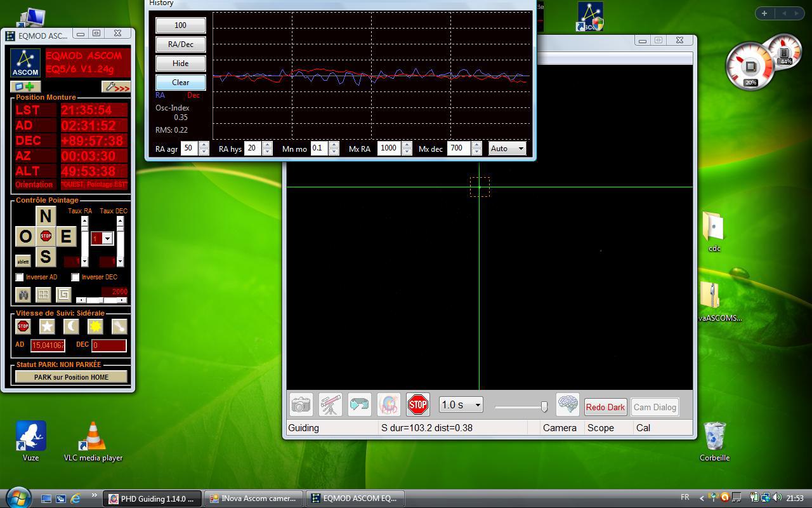The height and width of the screenshot is (508, 812).
Task: Click the mosaic grid icon in EQMOD
Action: 43,295
